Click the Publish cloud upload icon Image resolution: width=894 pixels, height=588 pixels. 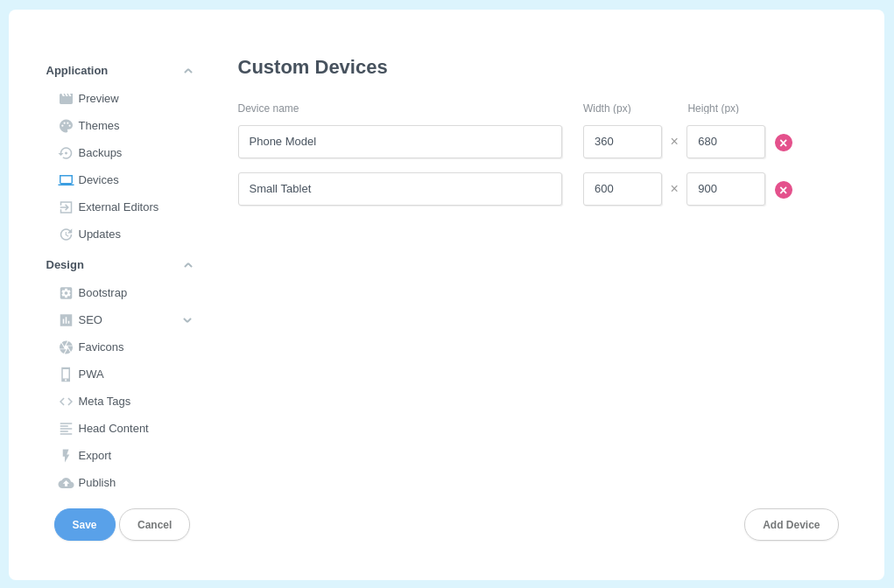pos(66,483)
